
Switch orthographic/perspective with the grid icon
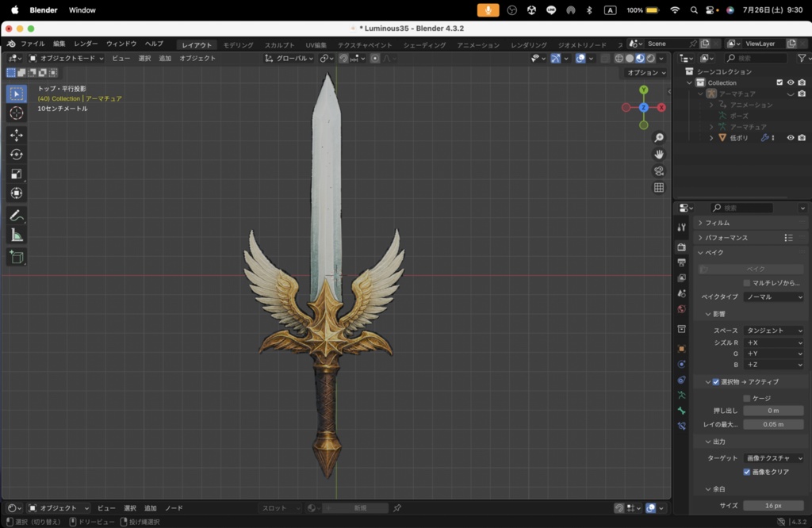tap(659, 187)
